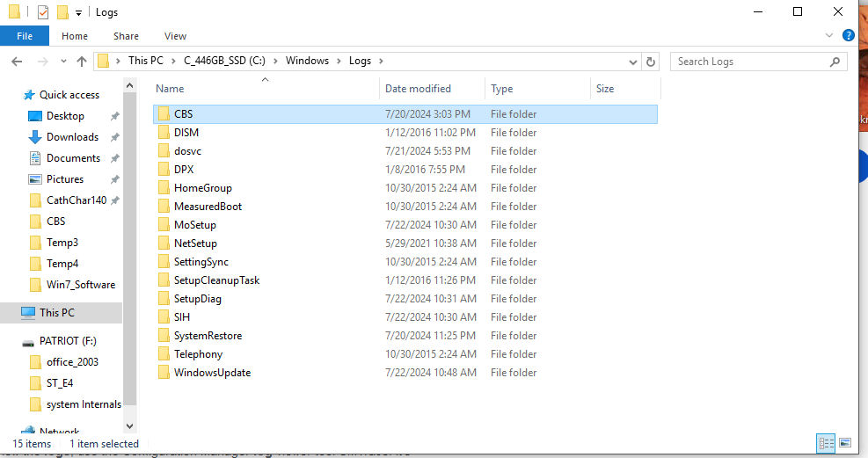Click Logs in the address breadcrumb
Image resolution: width=868 pixels, height=458 pixels.
[x=360, y=61]
